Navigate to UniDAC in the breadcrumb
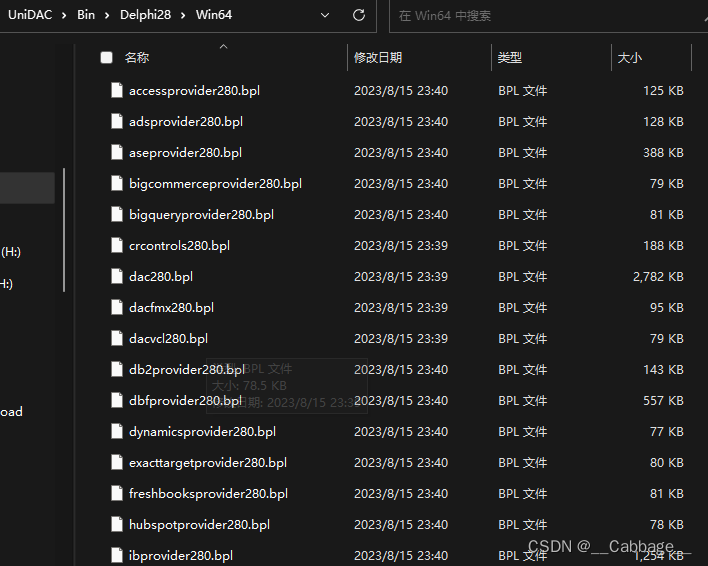708x566 pixels. pos(30,15)
